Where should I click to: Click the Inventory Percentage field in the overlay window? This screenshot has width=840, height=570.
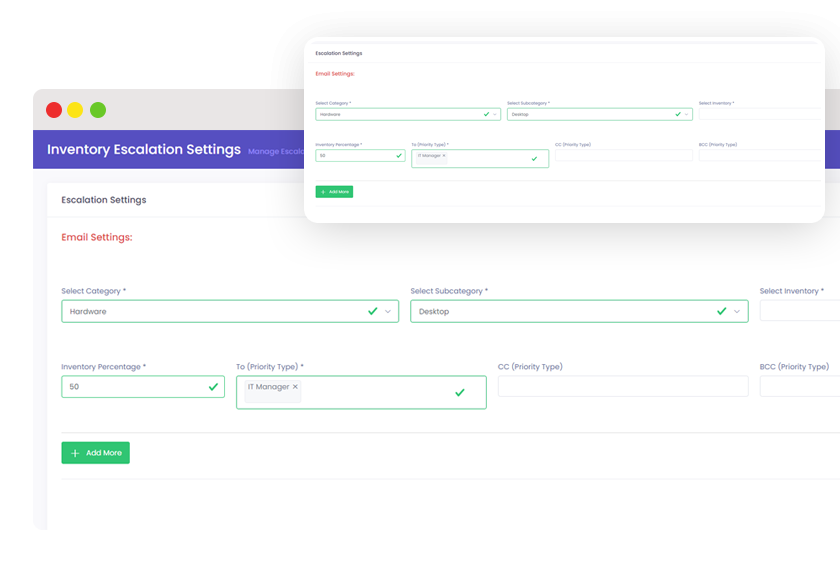point(360,155)
